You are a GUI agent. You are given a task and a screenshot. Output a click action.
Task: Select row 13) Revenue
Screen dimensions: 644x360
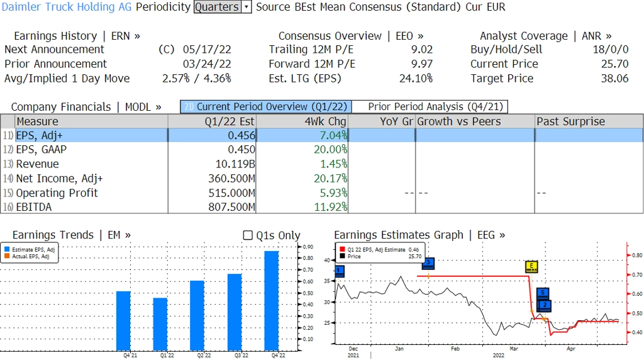click(322, 164)
